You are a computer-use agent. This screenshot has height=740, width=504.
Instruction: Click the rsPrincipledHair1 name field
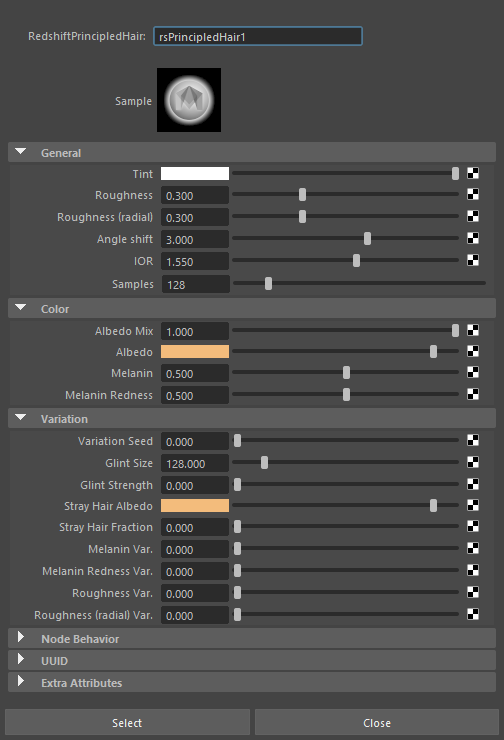point(258,36)
